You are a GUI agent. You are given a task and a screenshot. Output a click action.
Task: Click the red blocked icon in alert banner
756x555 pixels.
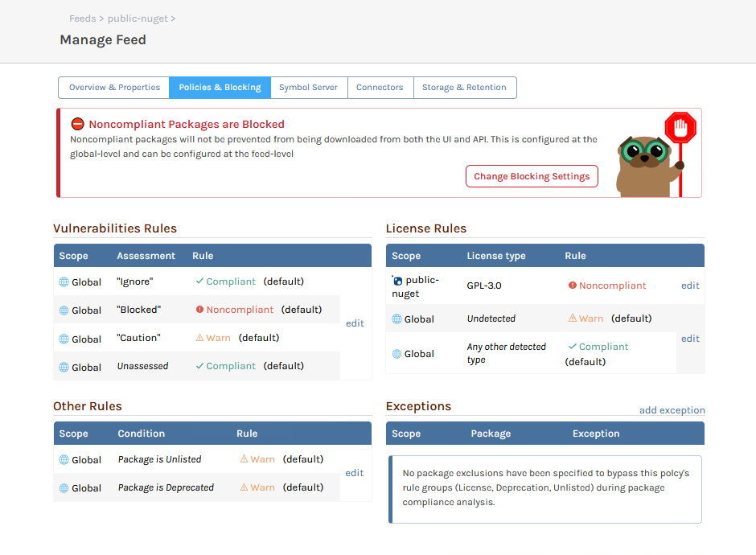click(x=78, y=125)
